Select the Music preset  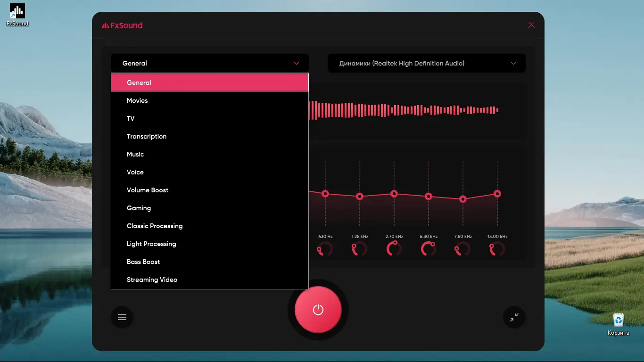coord(210,154)
